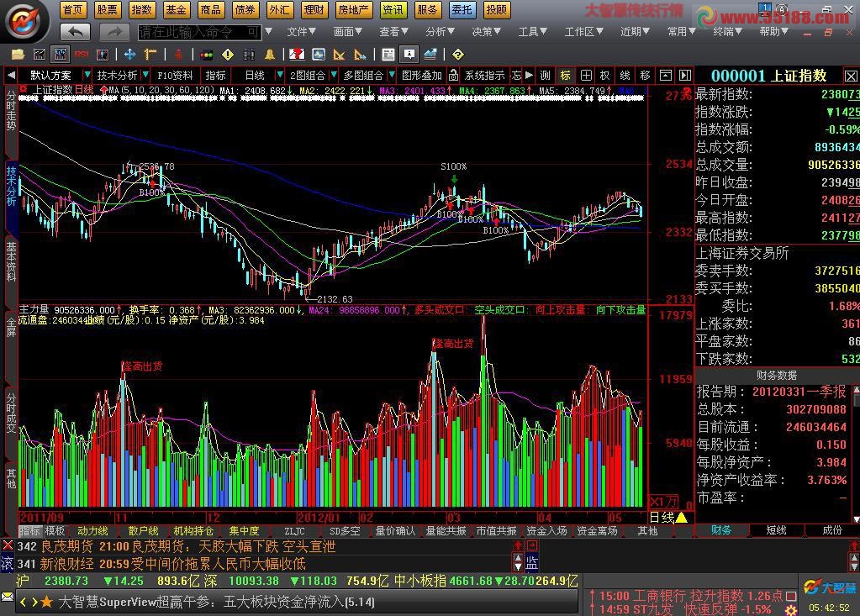Select the first triangle ruler drawing icon
This screenshot has width=860, height=616.
(x=339, y=55)
